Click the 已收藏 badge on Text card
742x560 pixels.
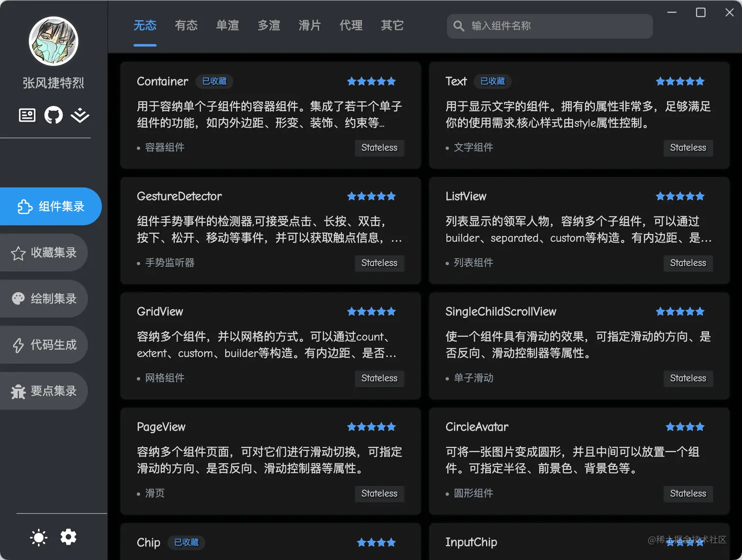(x=492, y=81)
